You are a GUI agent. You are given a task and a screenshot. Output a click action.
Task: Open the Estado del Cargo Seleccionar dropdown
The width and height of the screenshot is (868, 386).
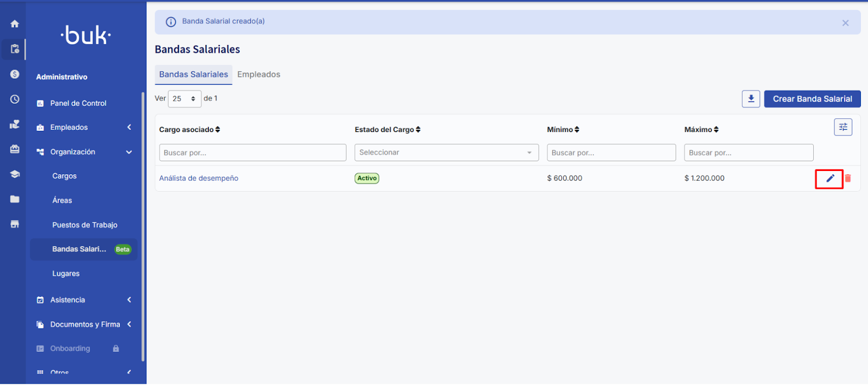tap(446, 153)
